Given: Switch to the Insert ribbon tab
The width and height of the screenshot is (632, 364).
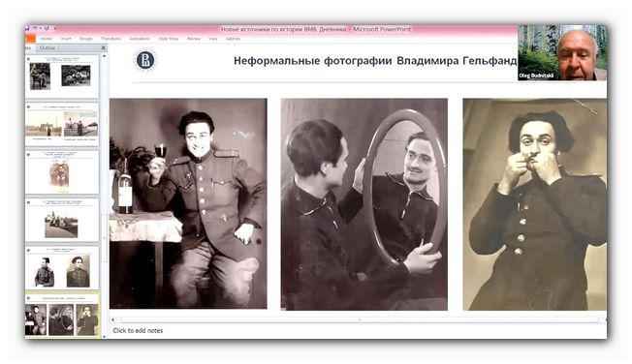Looking at the screenshot, I should pyautogui.click(x=66, y=39).
